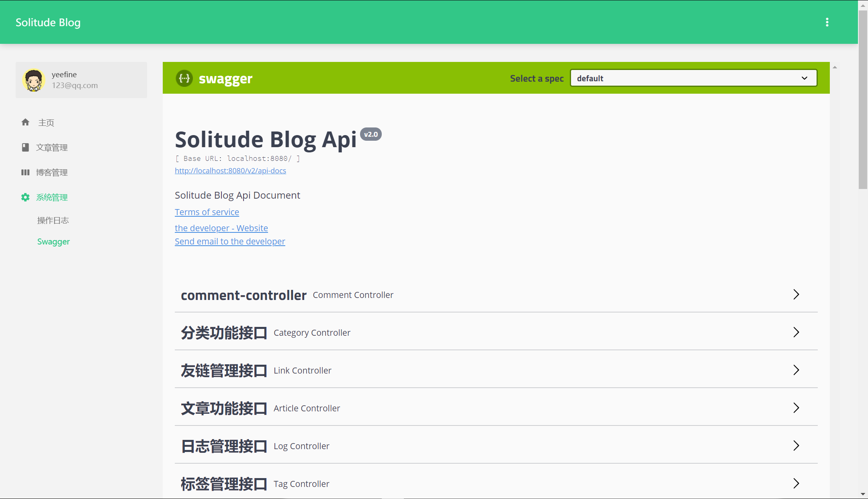Open the three-dot menu in header
This screenshot has width=868, height=499.
(827, 22)
